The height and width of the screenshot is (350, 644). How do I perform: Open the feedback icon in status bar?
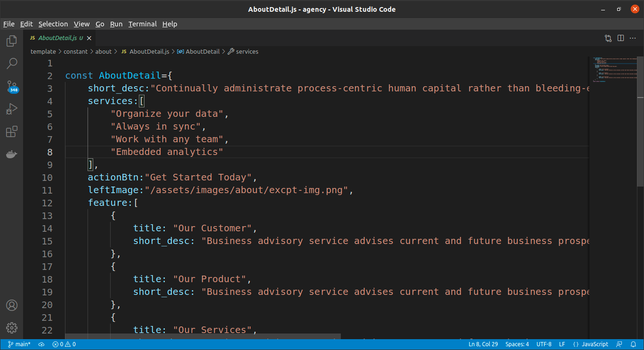(620, 344)
